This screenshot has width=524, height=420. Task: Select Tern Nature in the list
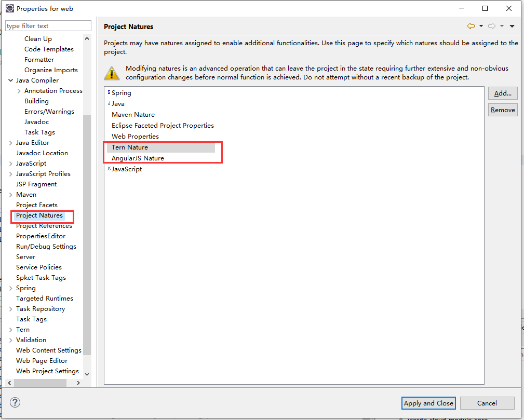[x=130, y=147]
